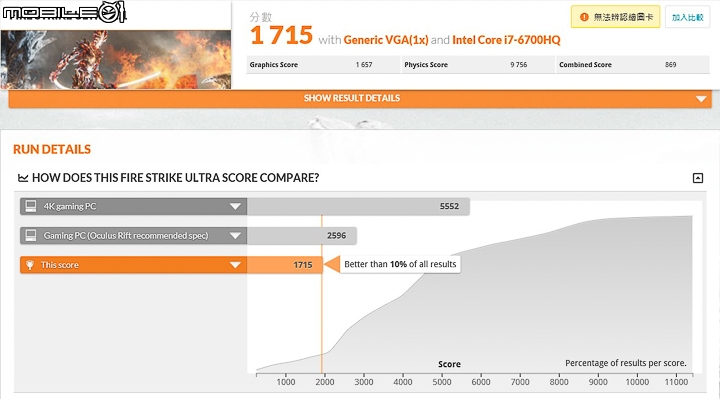Click monitor icon in 4K gaming PC row

tap(31, 206)
